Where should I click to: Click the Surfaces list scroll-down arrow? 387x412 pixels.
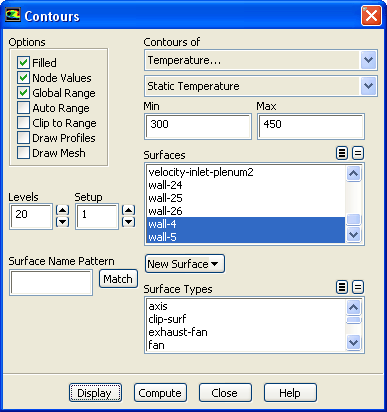(353, 234)
